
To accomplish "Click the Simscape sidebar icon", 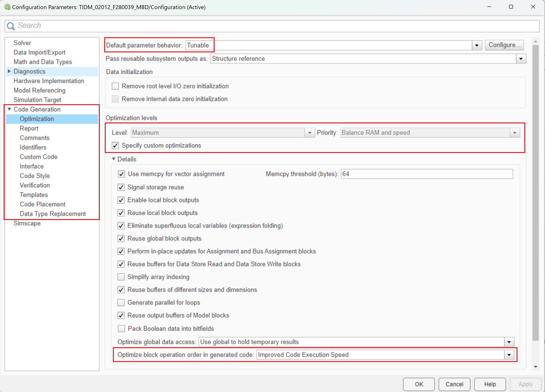I will click(27, 223).
